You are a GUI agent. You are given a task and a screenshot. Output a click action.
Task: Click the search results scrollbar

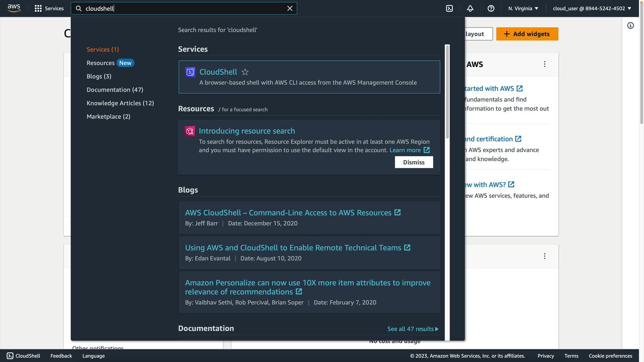[447, 92]
